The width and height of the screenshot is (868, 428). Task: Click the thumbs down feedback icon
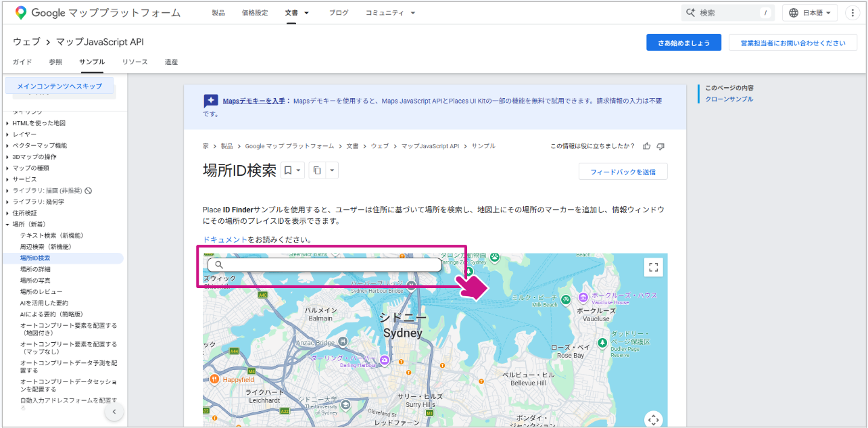[660, 146]
